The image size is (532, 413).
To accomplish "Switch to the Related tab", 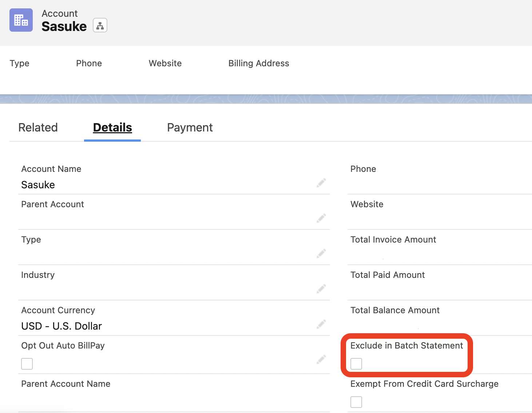I will [x=38, y=127].
